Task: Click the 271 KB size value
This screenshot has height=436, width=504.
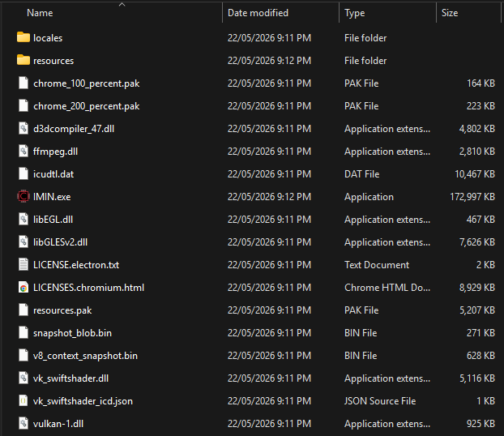Action: (x=481, y=333)
